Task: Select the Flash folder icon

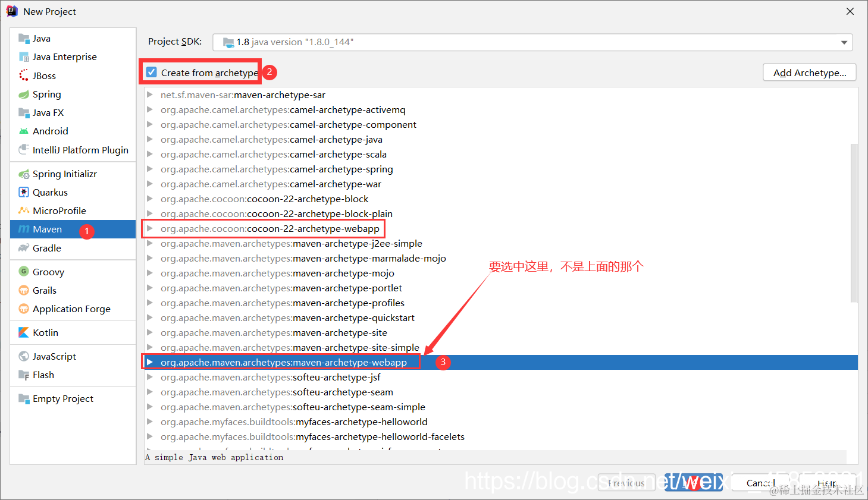Action: (24, 375)
